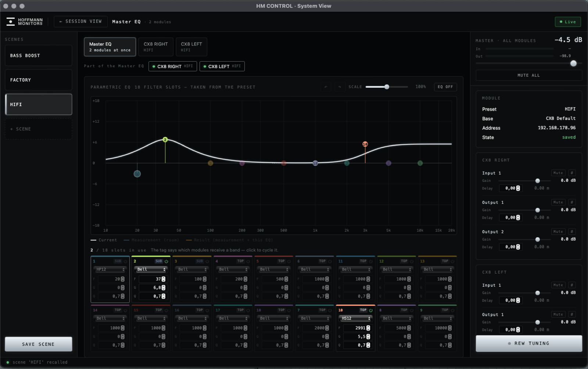Open REW TUNING
Screen dimensions: 588x369
pos(529,343)
